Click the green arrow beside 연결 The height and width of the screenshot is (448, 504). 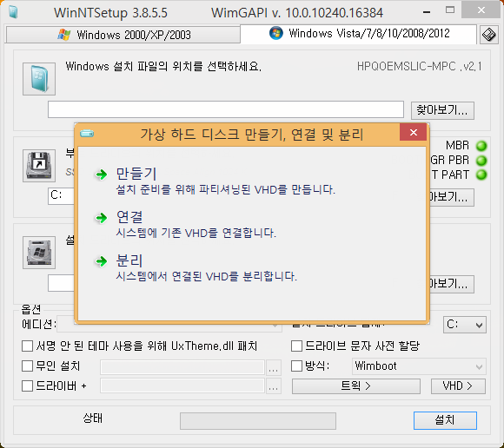[x=102, y=218]
